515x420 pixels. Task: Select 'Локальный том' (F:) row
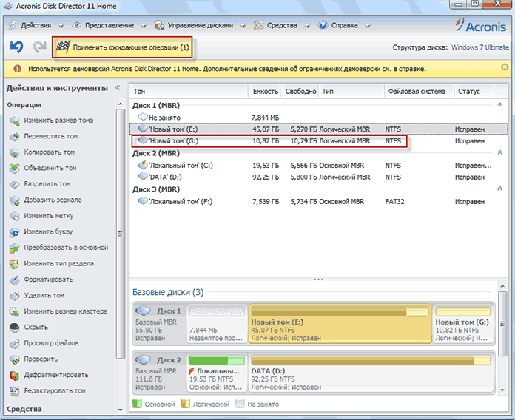coord(319,201)
